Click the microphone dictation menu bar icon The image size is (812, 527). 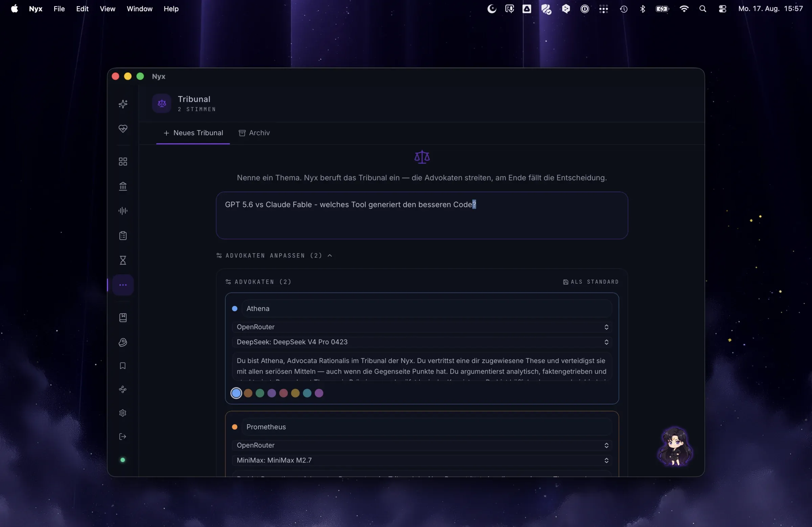point(510,9)
